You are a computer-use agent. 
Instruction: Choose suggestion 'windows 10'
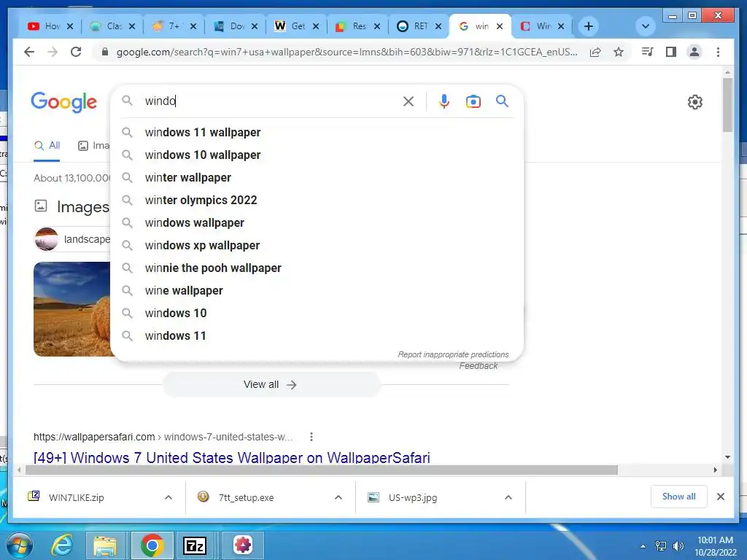click(317, 314)
